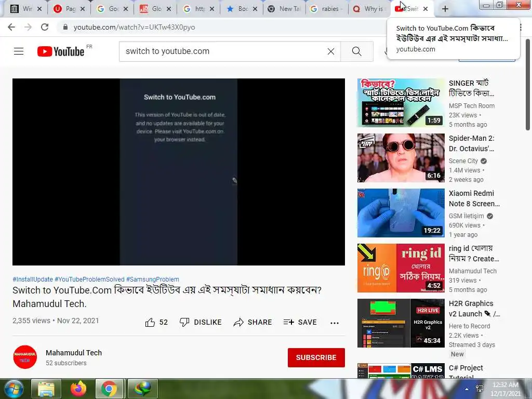The height and width of the screenshot is (399, 532).
Task: Switch to the first 'Wir' tab
Action: tap(22, 9)
